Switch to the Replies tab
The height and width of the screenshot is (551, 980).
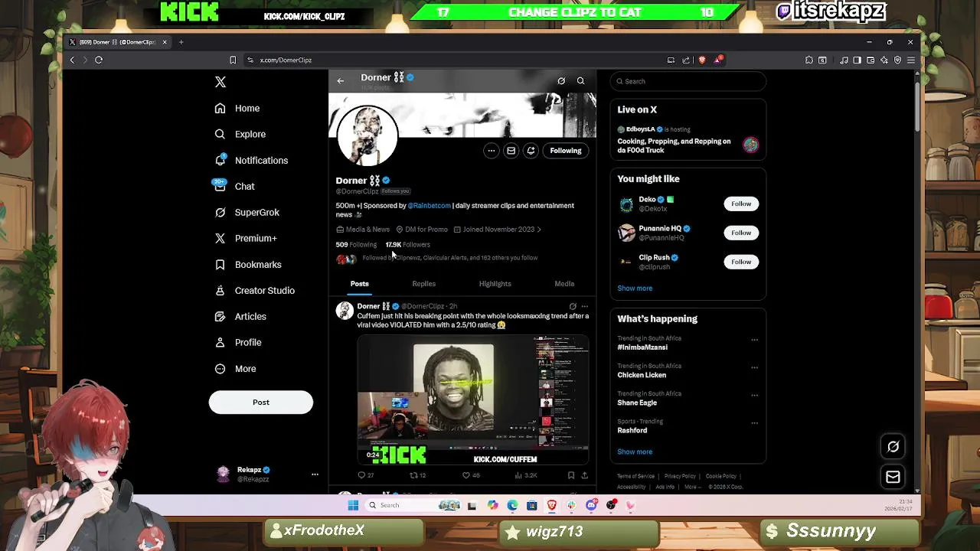(423, 284)
